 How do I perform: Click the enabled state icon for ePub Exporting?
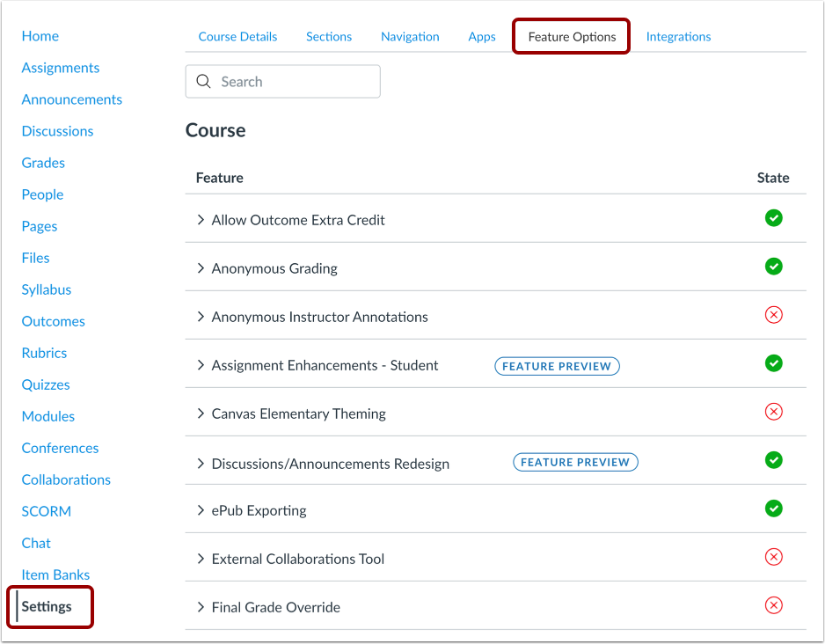point(774,509)
